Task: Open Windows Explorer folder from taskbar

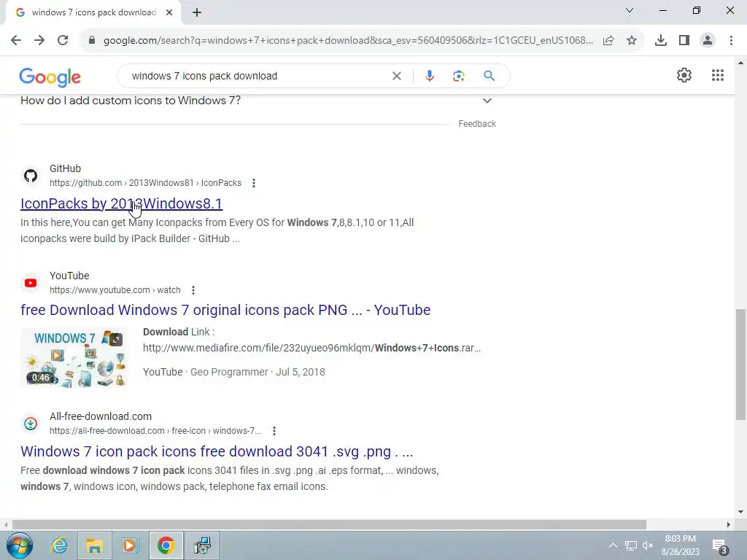Action: [x=94, y=545]
